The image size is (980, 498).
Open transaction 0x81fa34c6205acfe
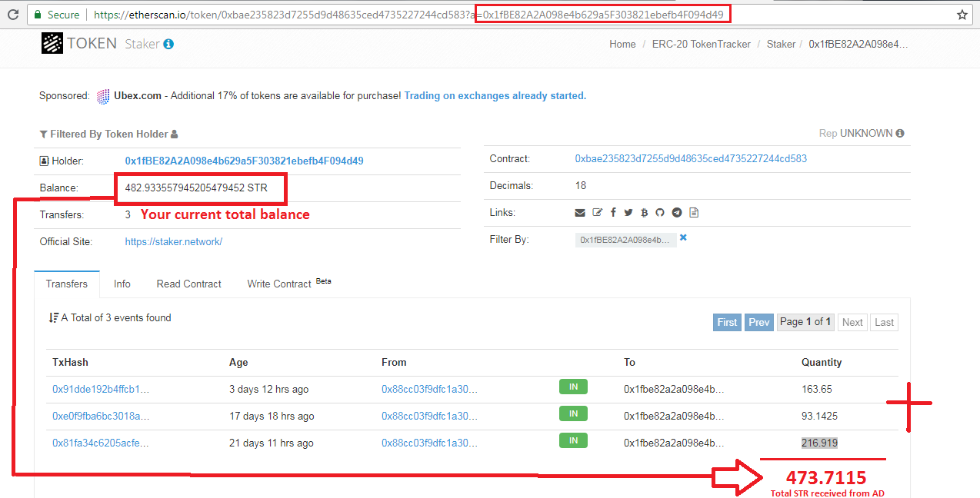(101, 443)
